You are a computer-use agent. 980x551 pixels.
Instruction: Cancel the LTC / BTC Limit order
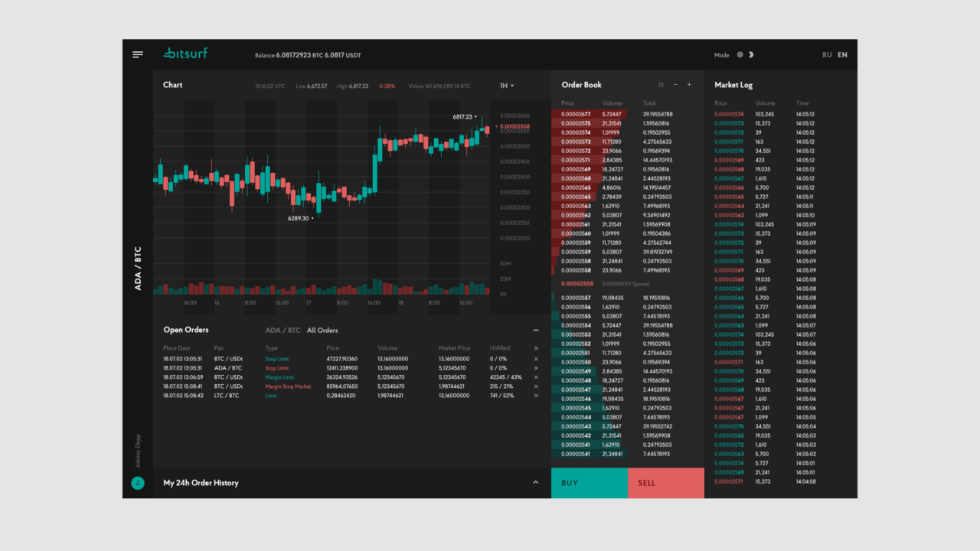click(x=536, y=396)
